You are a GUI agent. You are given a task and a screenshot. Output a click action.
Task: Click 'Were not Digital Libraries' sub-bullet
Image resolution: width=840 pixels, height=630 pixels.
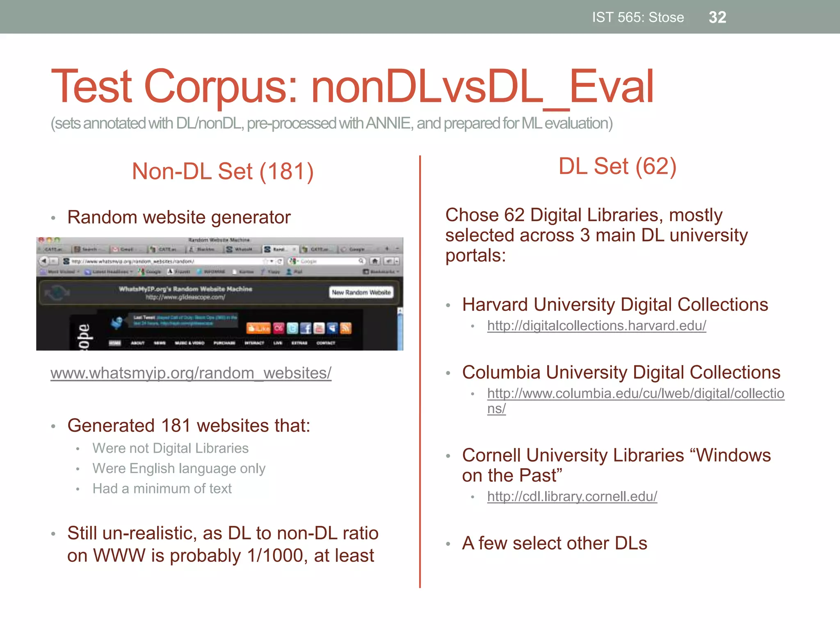pos(170,448)
